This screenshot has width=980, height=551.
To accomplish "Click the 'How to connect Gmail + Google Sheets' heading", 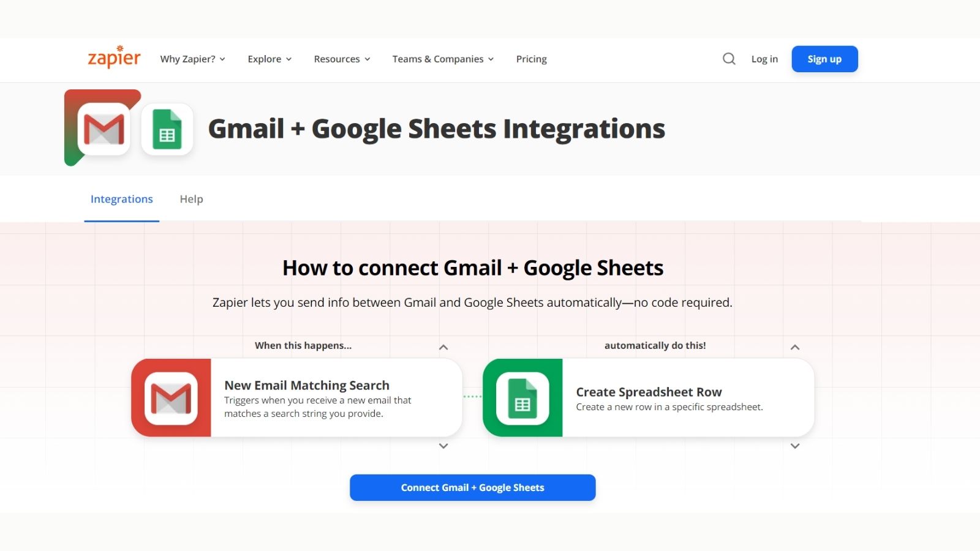I will [x=473, y=268].
